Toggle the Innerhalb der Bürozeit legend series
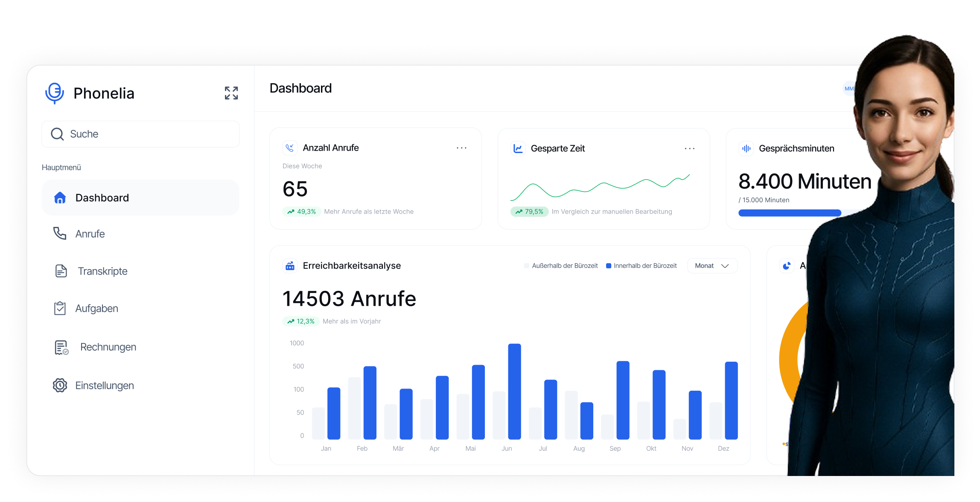Image resolution: width=980 pixels, height=502 pixels. (x=641, y=266)
